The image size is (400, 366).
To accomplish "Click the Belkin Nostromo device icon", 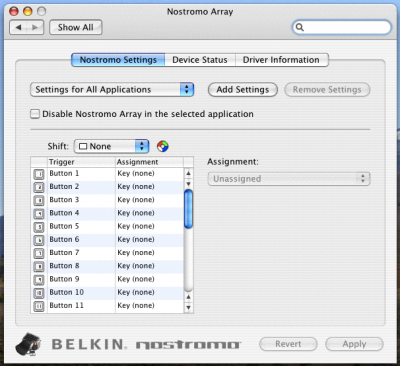I will [x=28, y=344].
